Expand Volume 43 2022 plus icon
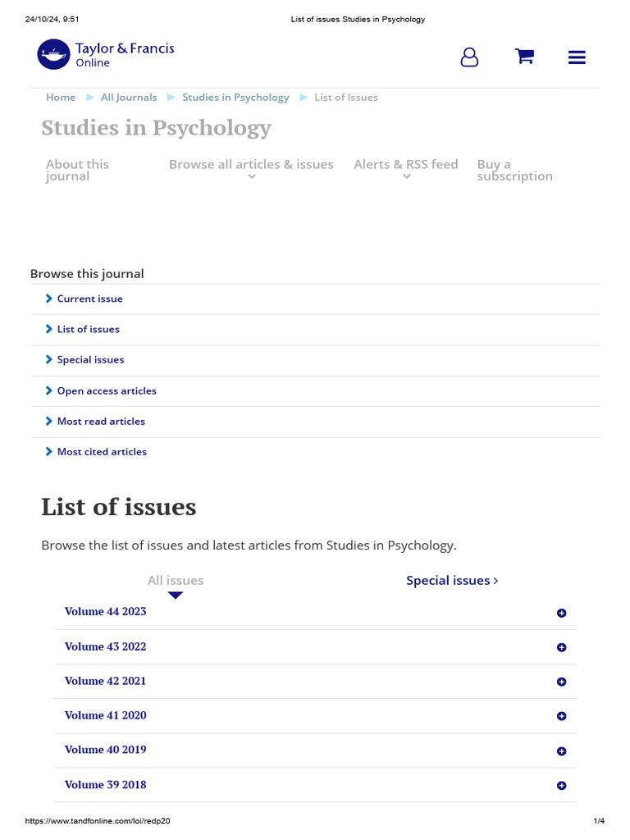 coord(561,647)
